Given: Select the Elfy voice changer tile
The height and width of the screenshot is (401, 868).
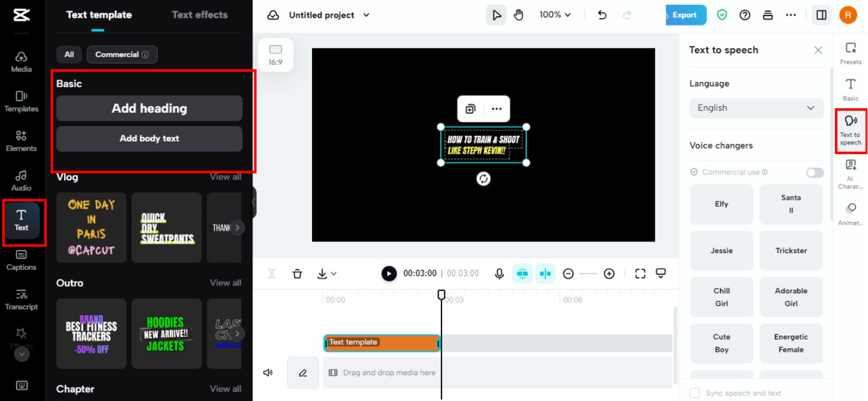Looking at the screenshot, I should (721, 204).
